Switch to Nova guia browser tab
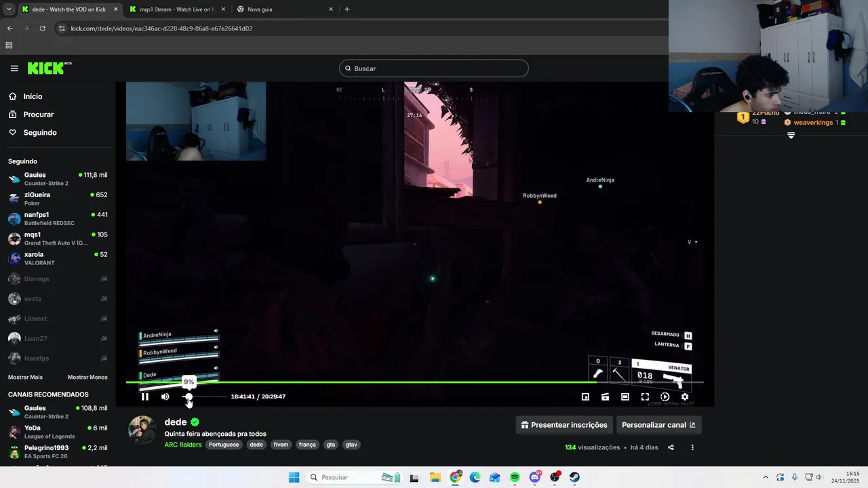868x488 pixels. pyautogui.click(x=285, y=9)
